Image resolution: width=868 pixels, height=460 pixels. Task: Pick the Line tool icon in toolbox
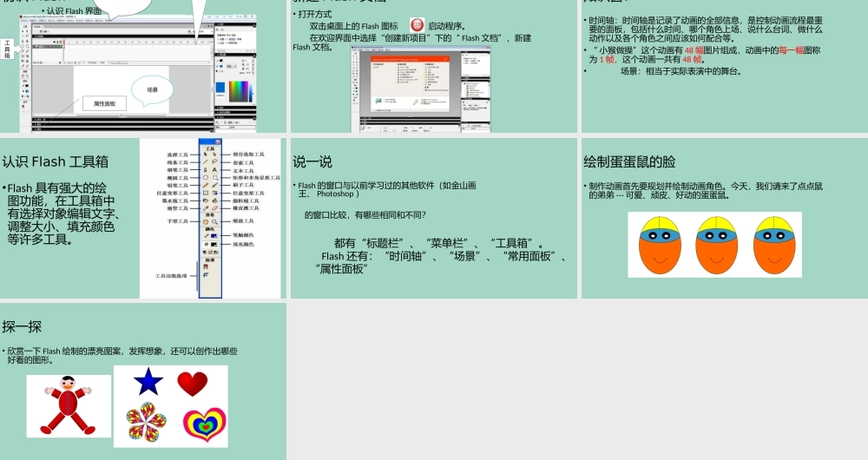click(206, 162)
